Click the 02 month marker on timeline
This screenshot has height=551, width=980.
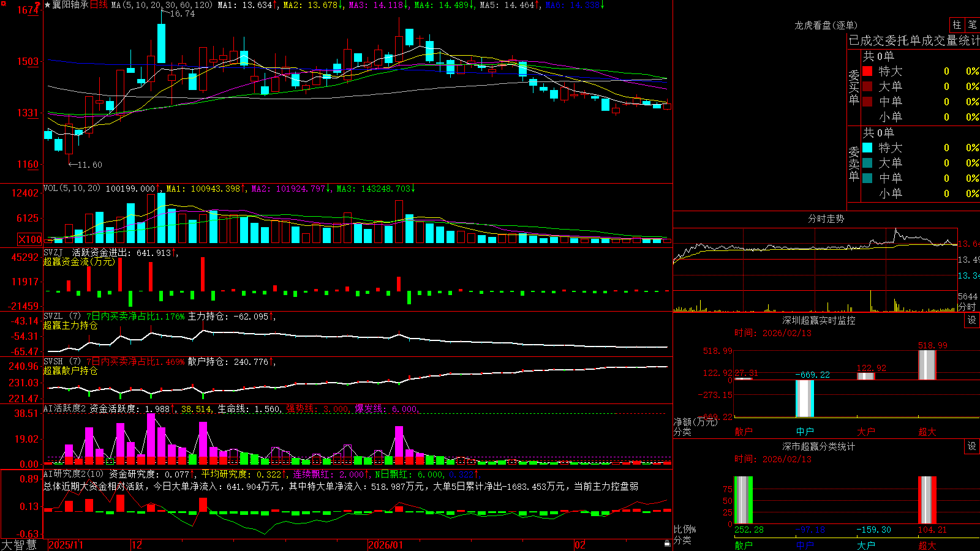pyautogui.click(x=579, y=545)
